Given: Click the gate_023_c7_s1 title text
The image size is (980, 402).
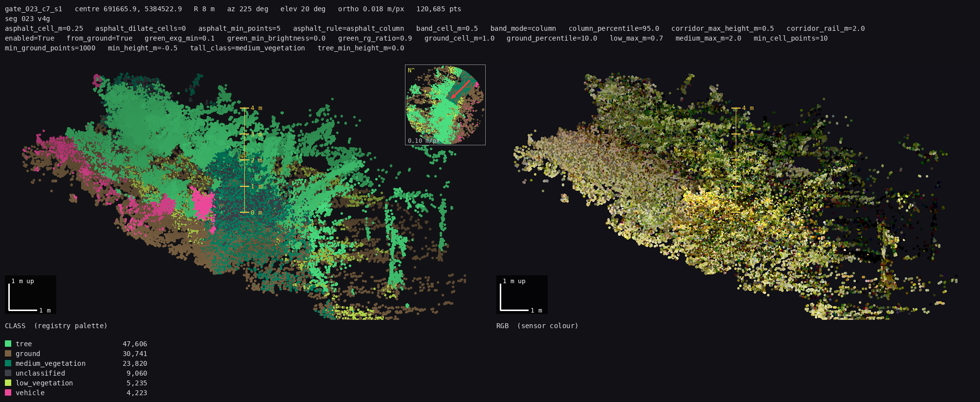Looking at the screenshot, I should point(34,9).
